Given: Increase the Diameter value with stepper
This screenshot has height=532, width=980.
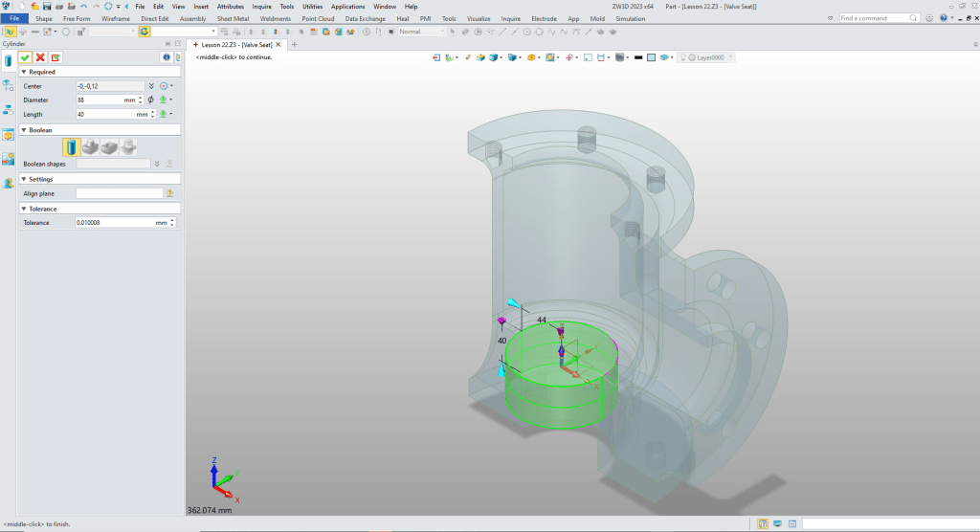Looking at the screenshot, I should 141,98.
